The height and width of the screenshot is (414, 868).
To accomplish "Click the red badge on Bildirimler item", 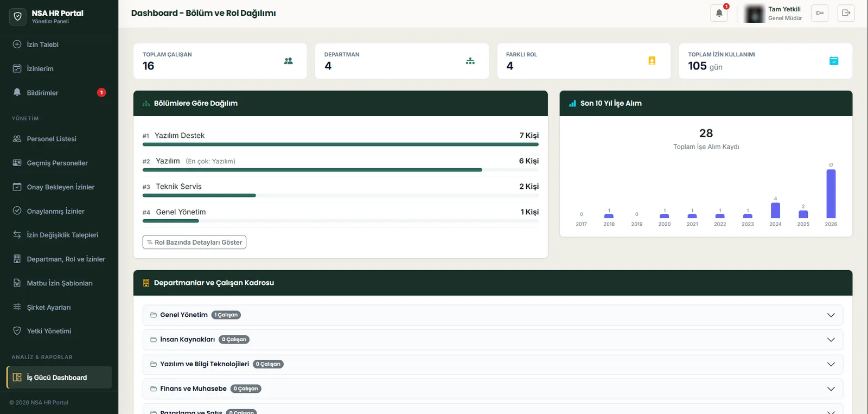I will 101,93.
